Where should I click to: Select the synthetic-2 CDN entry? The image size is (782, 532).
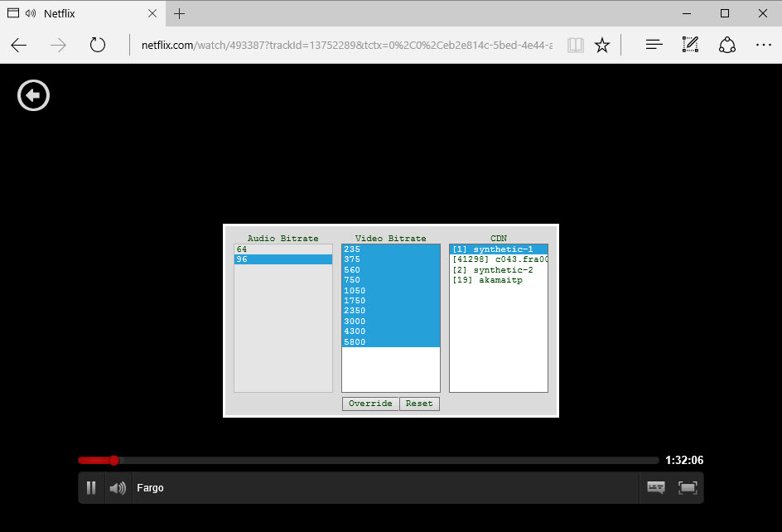(x=498, y=270)
